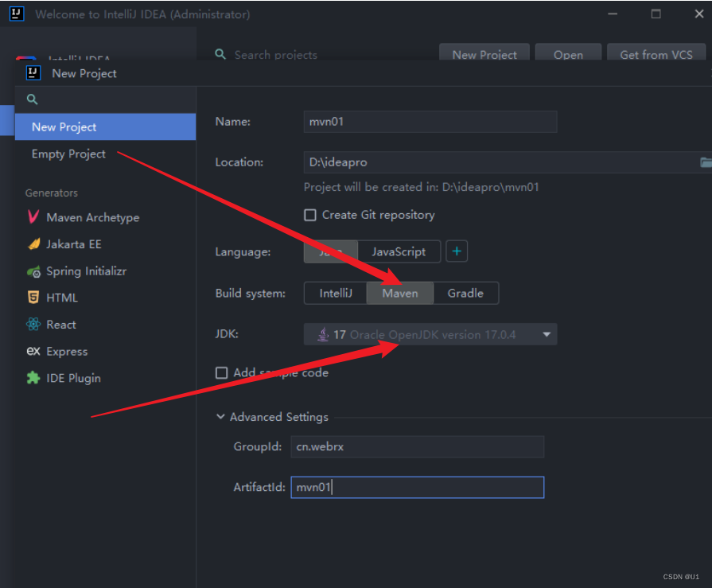Viewport: 712px width, 588px height.
Task: Open IDE Plugin generator
Action: point(105,378)
